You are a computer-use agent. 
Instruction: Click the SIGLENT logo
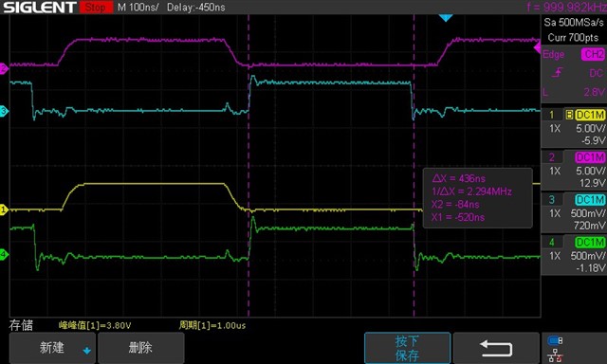[x=40, y=8]
